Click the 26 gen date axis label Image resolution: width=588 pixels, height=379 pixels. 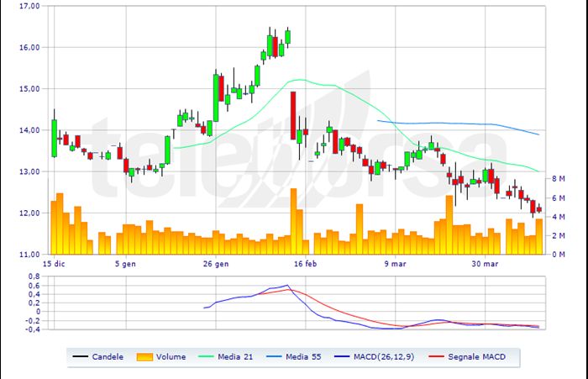[x=217, y=263]
